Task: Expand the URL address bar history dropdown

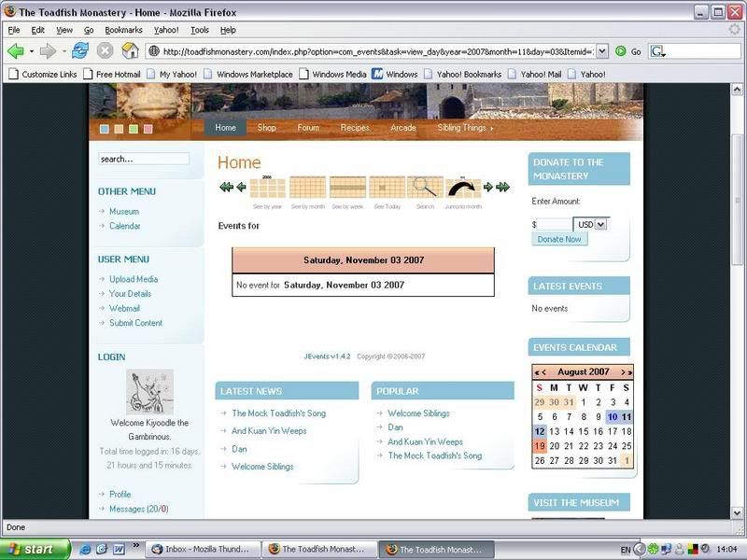Action: (x=601, y=51)
